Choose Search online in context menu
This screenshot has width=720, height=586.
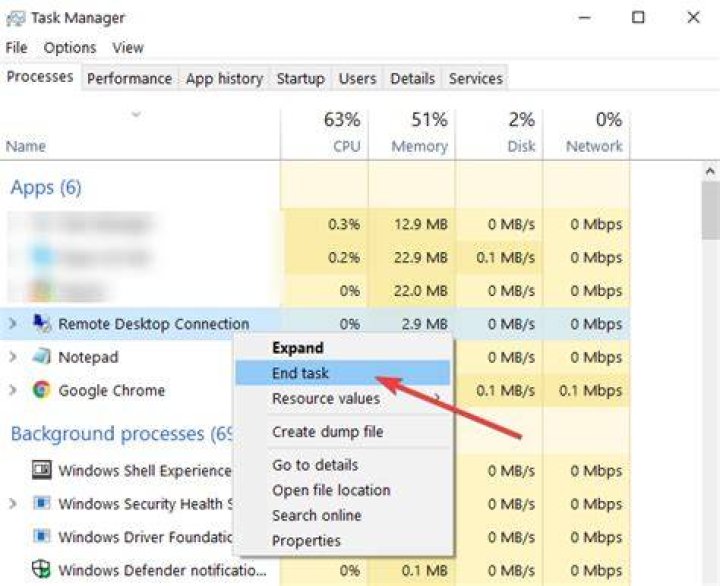pyautogui.click(x=343, y=515)
